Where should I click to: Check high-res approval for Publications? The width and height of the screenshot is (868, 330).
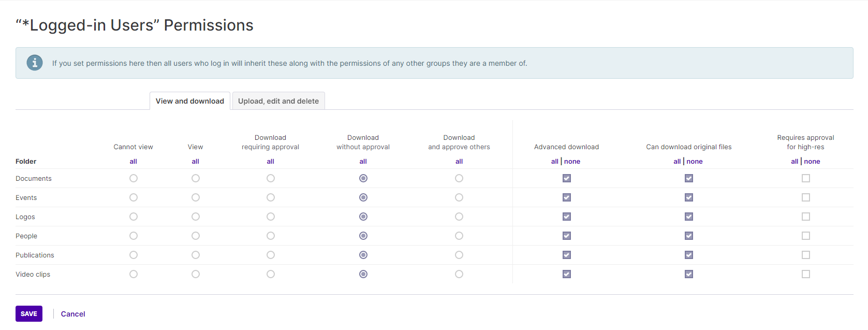point(806,255)
